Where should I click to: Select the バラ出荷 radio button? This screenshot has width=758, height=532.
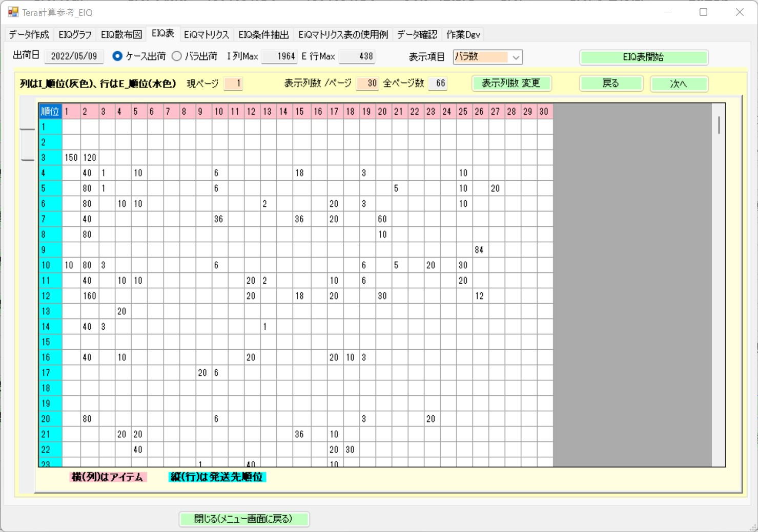point(177,56)
